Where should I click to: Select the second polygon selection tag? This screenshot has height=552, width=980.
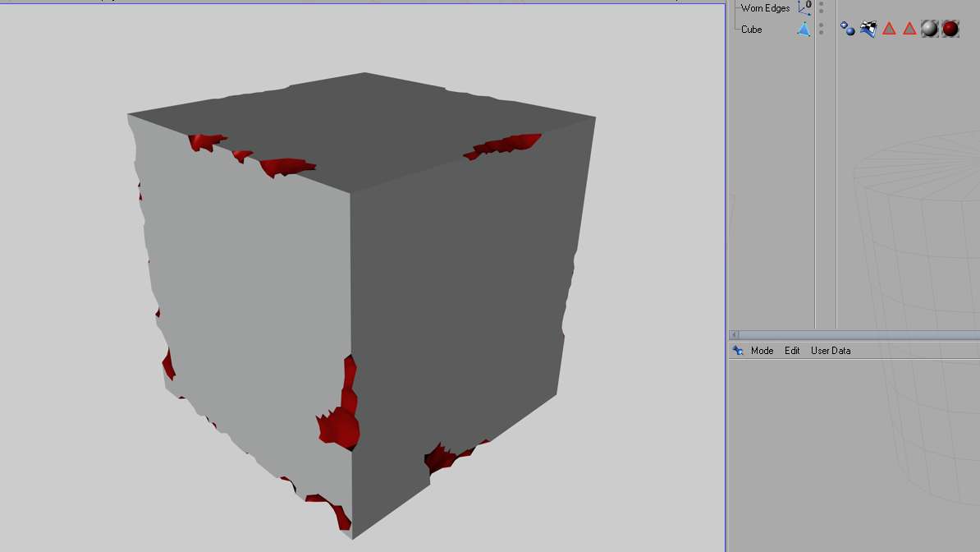(909, 29)
